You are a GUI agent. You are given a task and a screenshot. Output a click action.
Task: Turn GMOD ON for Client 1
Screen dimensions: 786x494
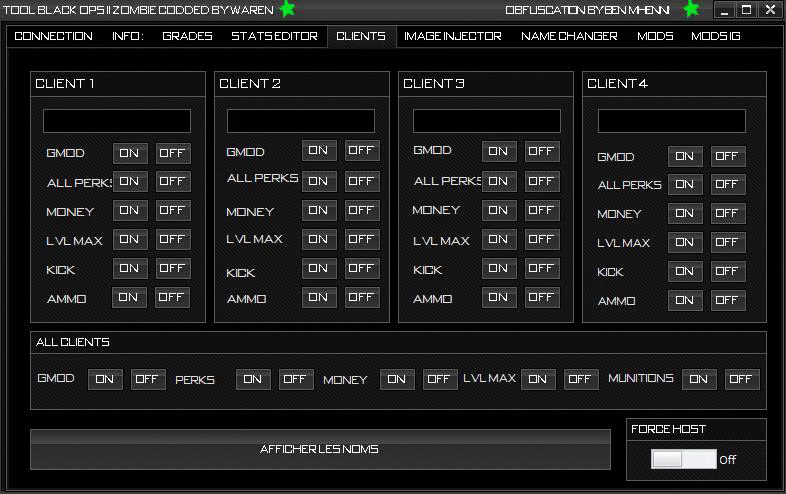click(x=130, y=153)
